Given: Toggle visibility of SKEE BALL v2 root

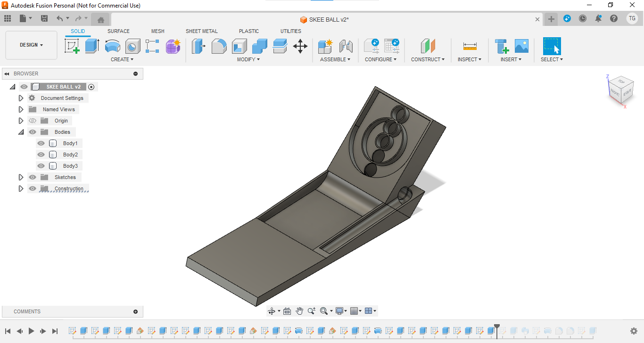Looking at the screenshot, I should tap(24, 87).
